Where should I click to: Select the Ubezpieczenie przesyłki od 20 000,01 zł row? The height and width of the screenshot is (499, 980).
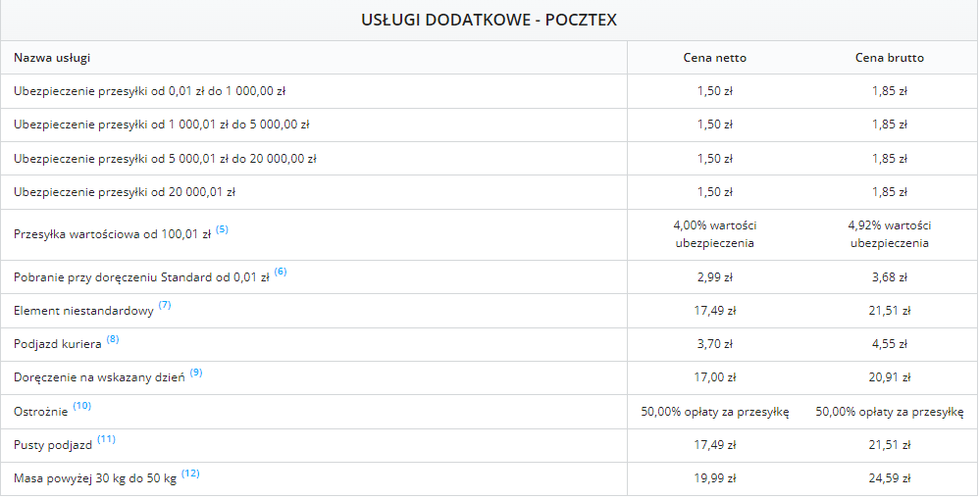[125, 192]
